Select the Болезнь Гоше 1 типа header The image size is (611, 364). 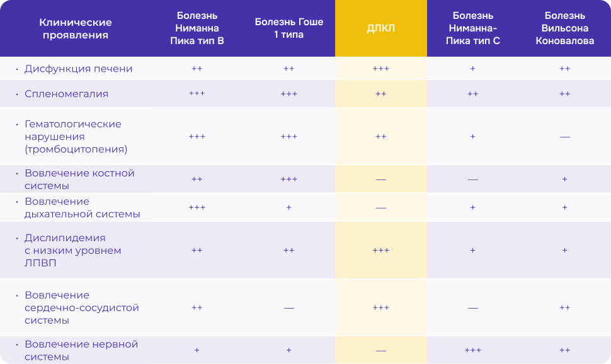(x=288, y=28)
